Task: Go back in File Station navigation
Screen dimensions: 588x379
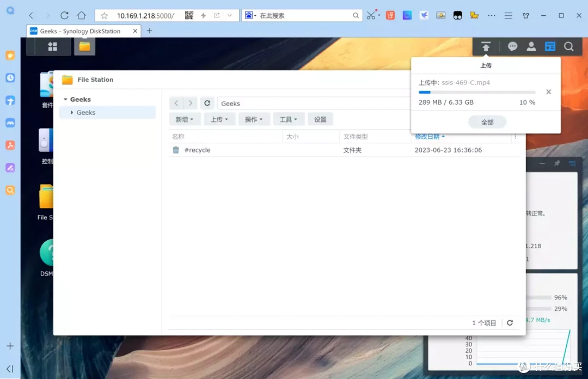Action: (x=176, y=103)
